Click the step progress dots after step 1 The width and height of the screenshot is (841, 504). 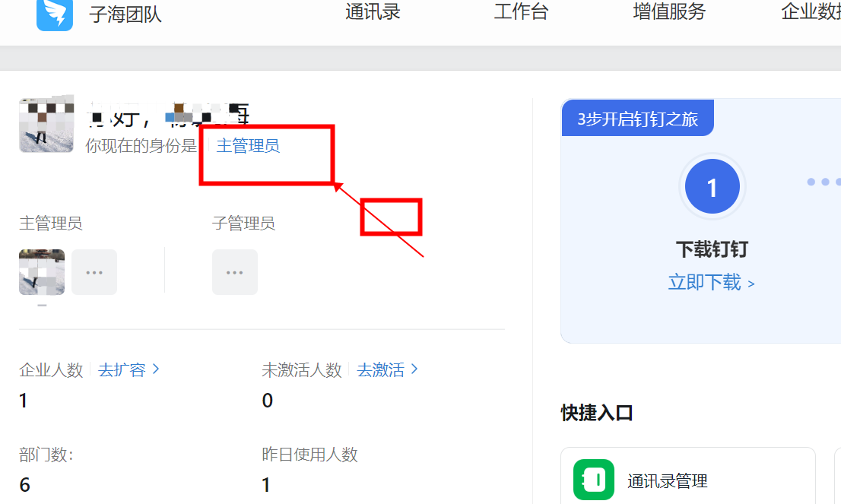[823, 182]
